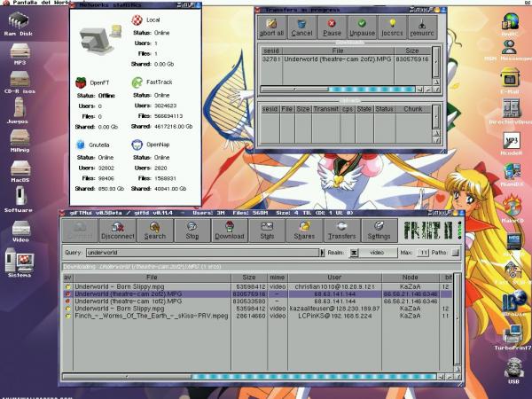
Task: Open Shares from giFTMui toolbar
Action: pos(304,231)
